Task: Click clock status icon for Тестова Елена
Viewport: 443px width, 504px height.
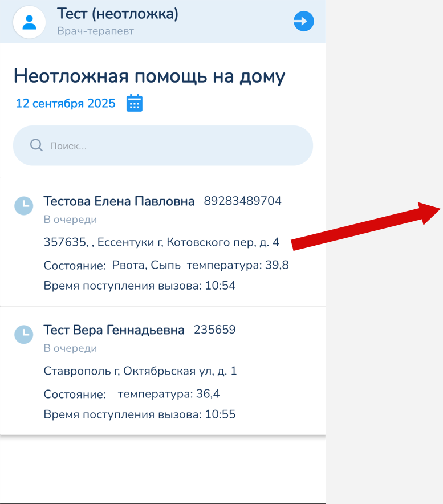Action: [23, 206]
